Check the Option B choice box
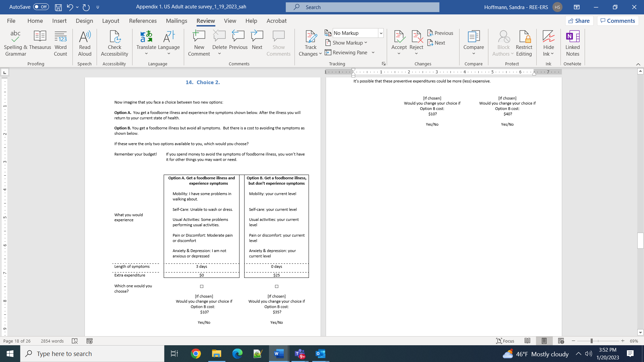644x362 pixels. pyautogui.click(x=277, y=286)
